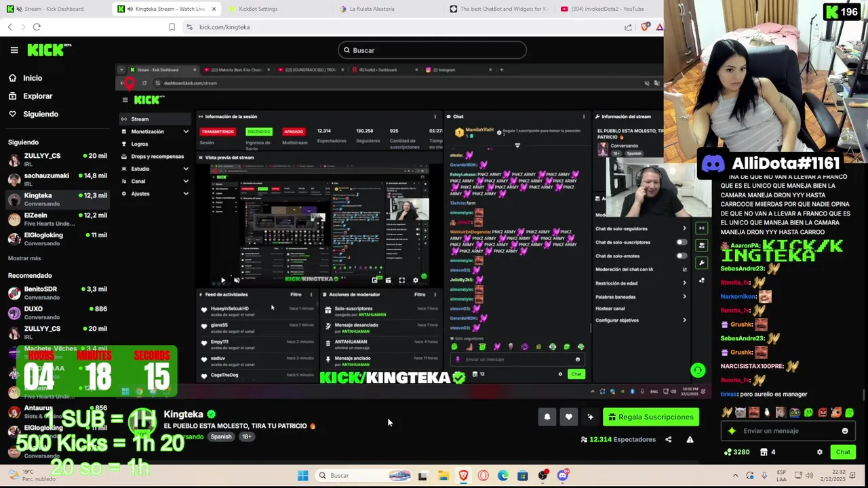The width and height of the screenshot is (868, 488).
Task: Click the sparkle icon beside Regala Suscripciones
Action: point(590,417)
